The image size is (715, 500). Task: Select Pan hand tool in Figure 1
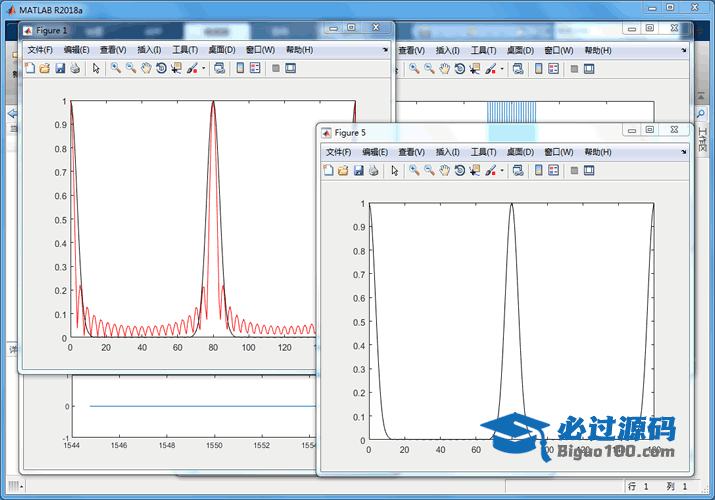tap(146, 68)
